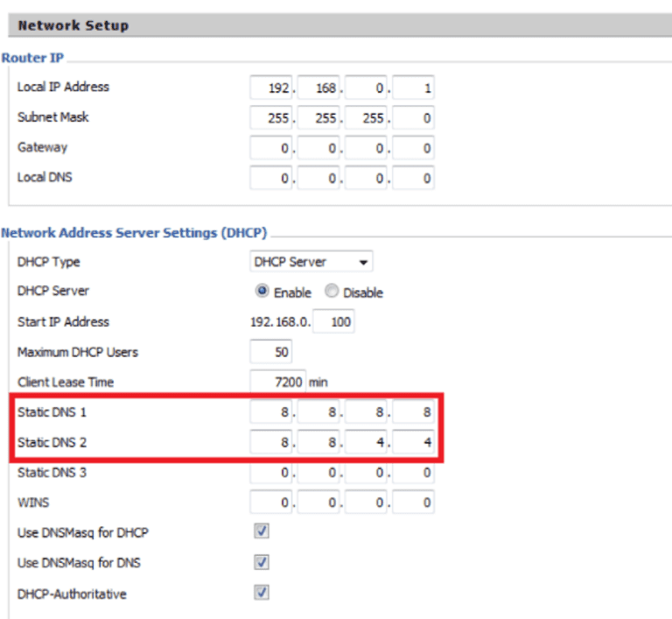
Task: Focus first octet of Static DNS 3
Action: coord(271,473)
